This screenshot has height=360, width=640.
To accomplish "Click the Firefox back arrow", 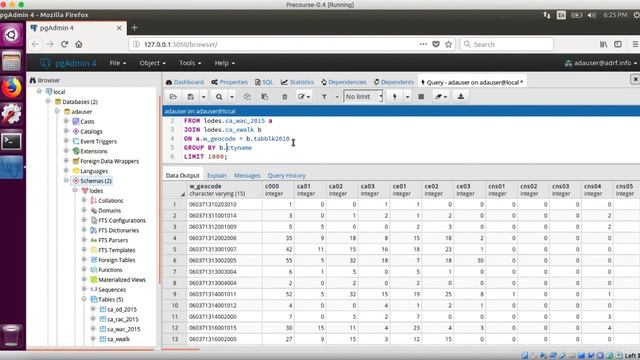I will (35, 44).
